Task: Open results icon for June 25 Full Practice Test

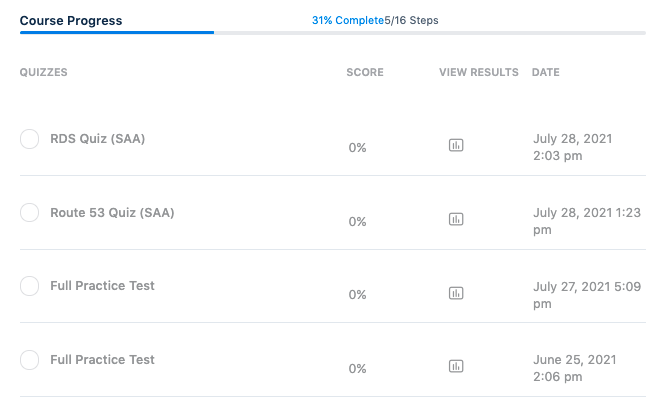Action: pyautogui.click(x=456, y=366)
